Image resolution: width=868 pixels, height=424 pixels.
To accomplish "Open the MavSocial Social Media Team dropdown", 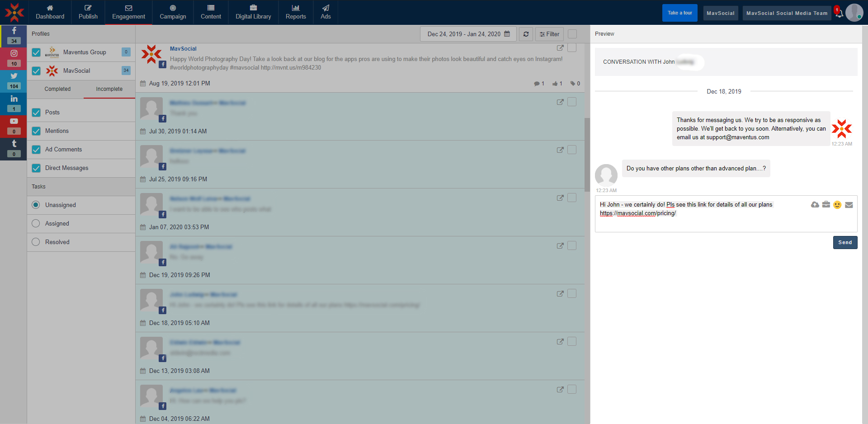I will (x=786, y=13).
